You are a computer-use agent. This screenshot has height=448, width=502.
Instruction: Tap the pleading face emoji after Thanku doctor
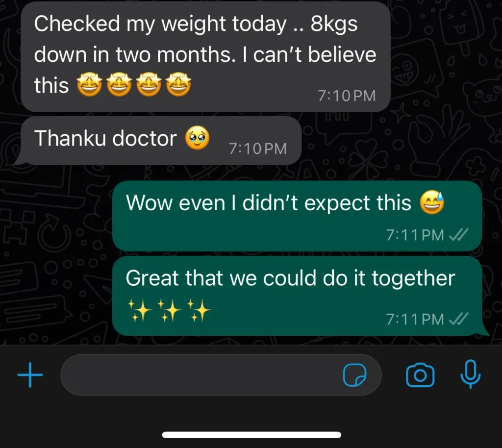point(197,138)
